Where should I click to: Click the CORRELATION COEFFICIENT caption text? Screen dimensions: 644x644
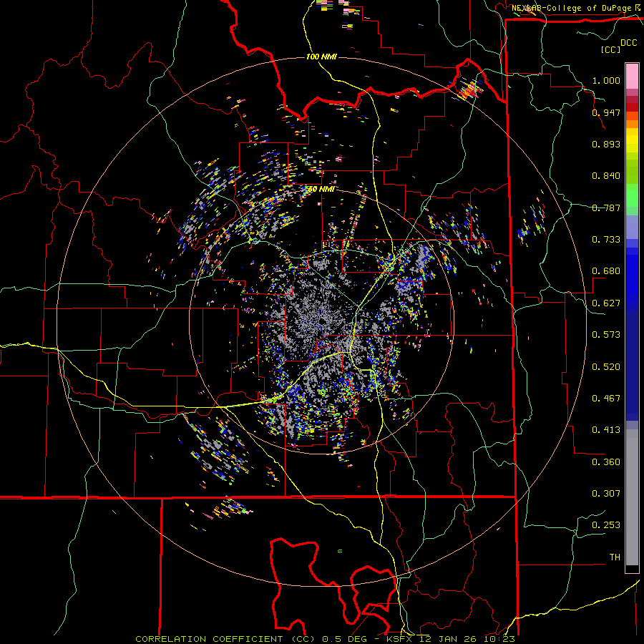209,639
